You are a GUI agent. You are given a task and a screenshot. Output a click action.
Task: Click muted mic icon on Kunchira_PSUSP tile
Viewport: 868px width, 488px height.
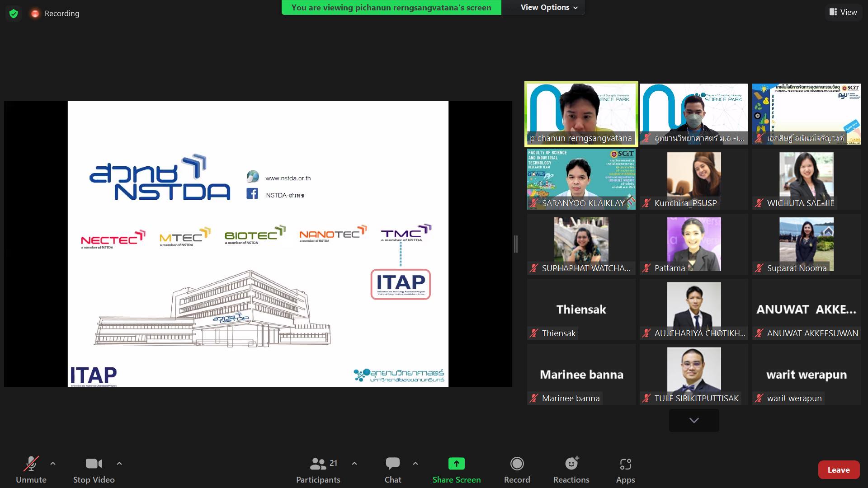click(x=646, y=203)
